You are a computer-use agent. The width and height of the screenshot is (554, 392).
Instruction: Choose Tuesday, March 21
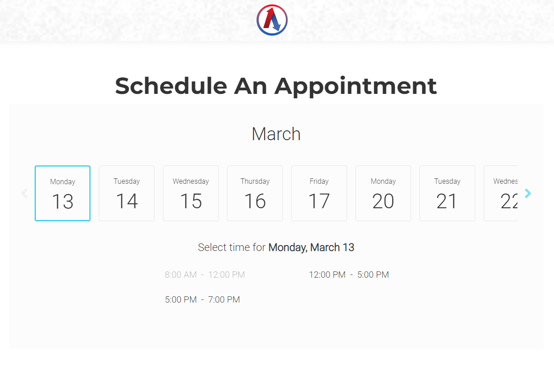point(447,193)
